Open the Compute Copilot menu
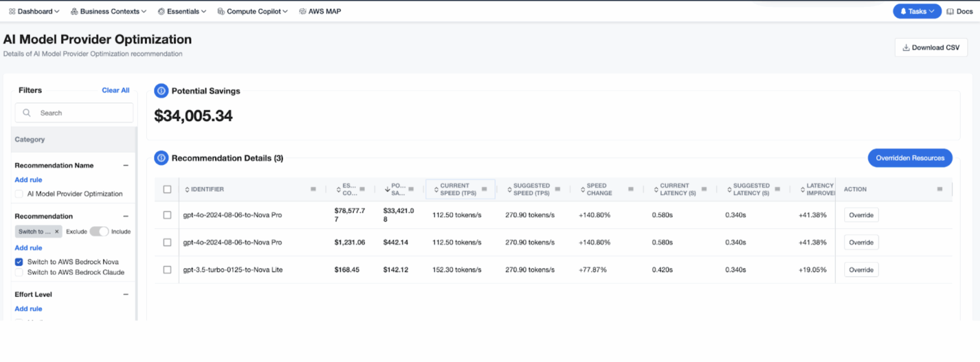The height and width of the screenshot is (362, 980). tap(253, 11)
